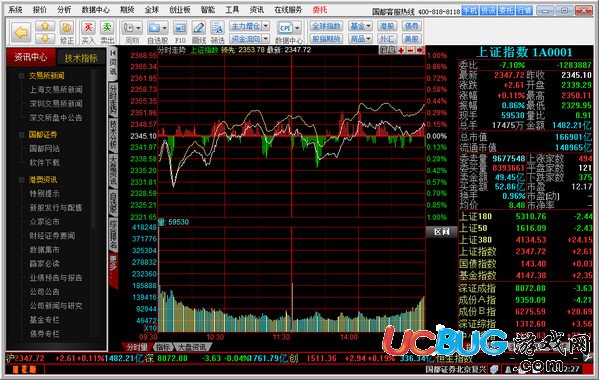
Task: Open 深圳交易所新闻 in the tree
Action: coord(56,103)
